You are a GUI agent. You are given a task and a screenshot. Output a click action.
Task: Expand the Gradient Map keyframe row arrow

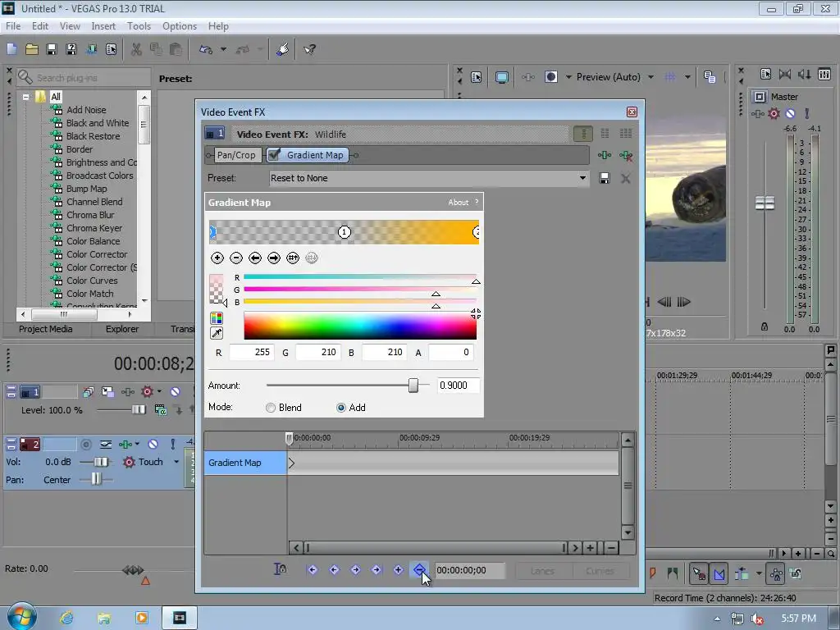[x=291, y=463]
